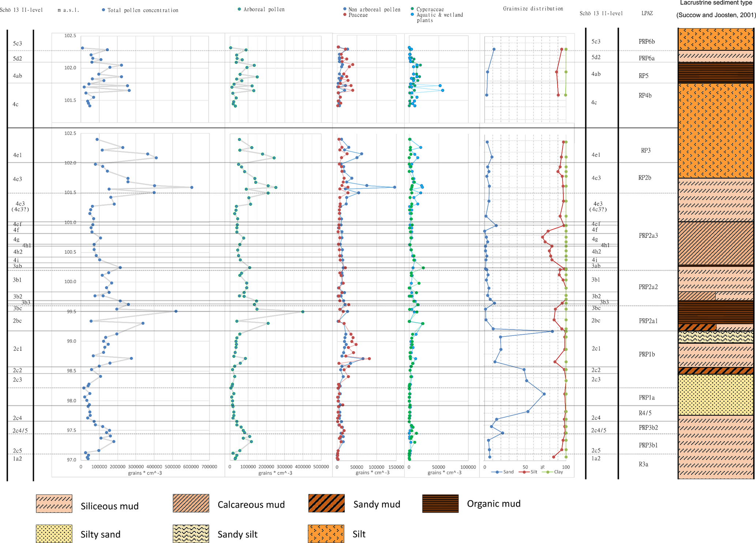Click the Non arboreal pollen legend marker

(x=345, y=9)
